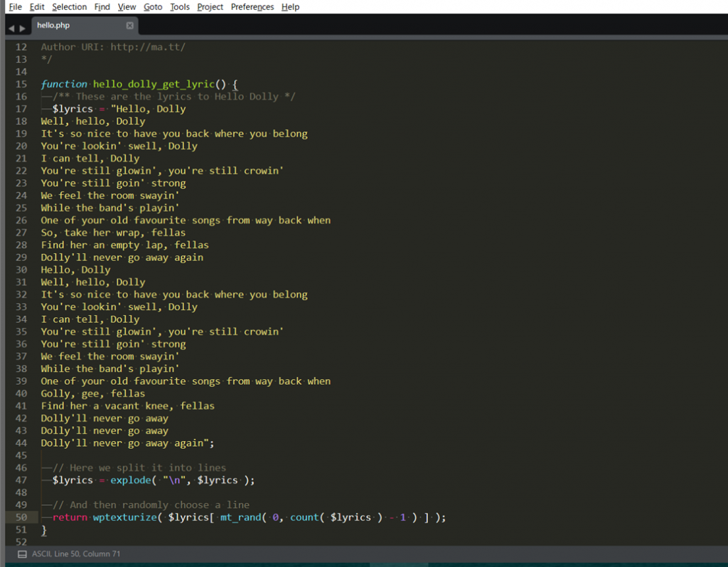Open the Edit menu
Viewport: 728px width, 567px height.
click(x=37, y=7)
